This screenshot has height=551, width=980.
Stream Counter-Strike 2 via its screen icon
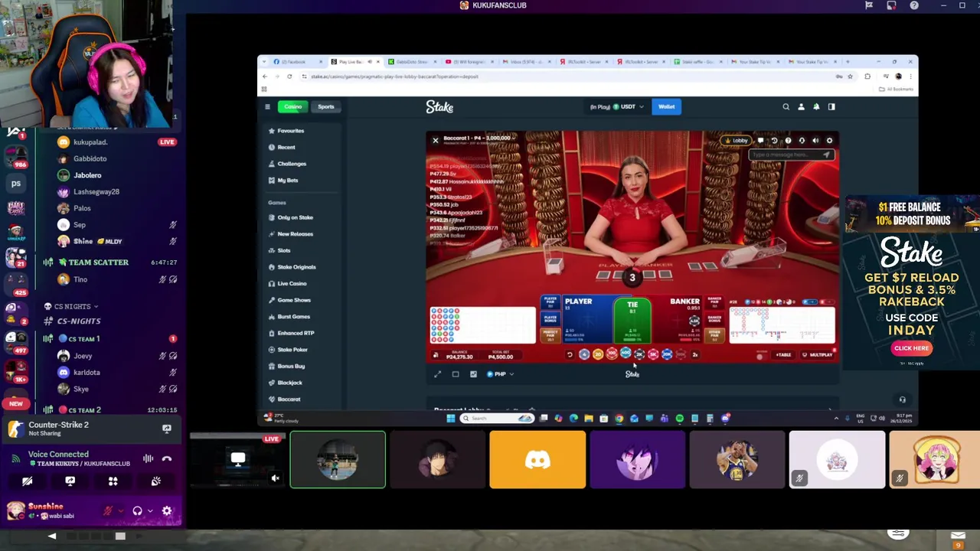167,429
